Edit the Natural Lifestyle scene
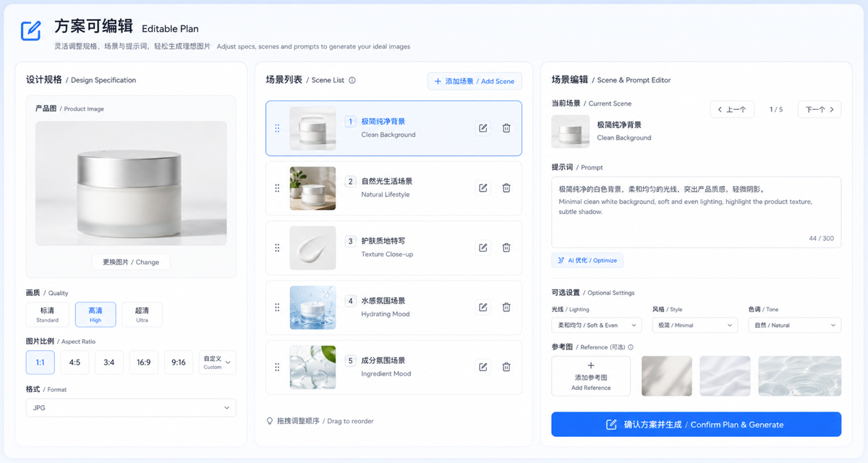Viewport: 868px width, 463px height. 482,188
